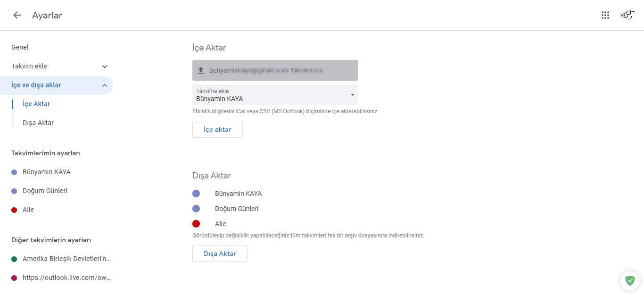Click the profile account icon
The width and height of the screenshot is (644, 295).
pos(627,15)
